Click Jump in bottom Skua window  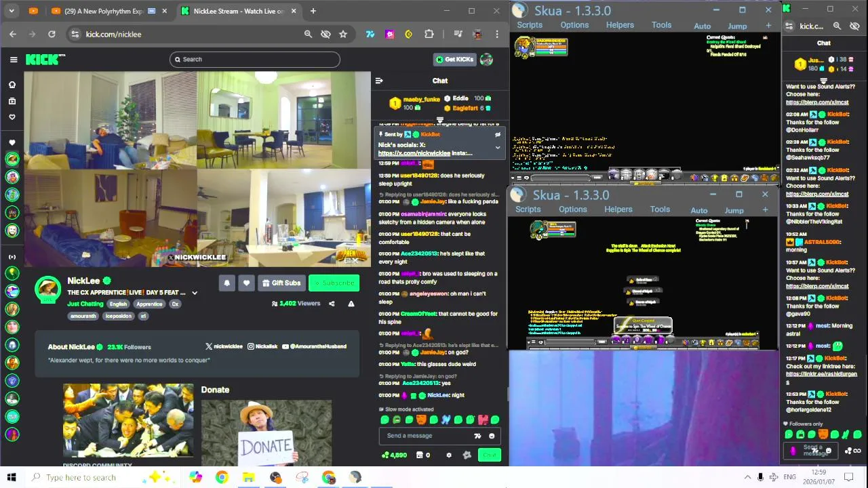(x=734, y=210)
